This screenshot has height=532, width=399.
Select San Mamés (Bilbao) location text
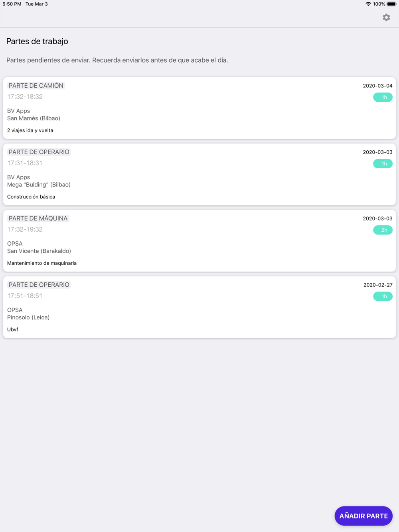click(x=34, y=118)
